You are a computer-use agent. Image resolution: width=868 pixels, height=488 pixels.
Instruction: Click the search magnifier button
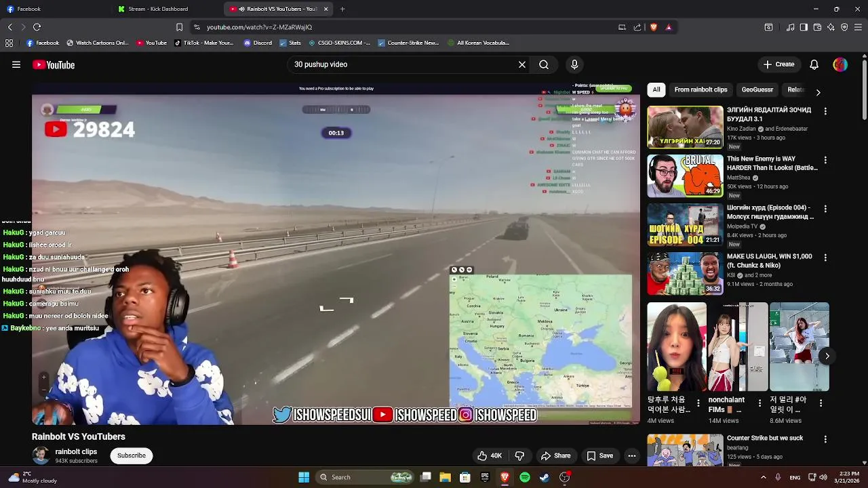point(544,64)
